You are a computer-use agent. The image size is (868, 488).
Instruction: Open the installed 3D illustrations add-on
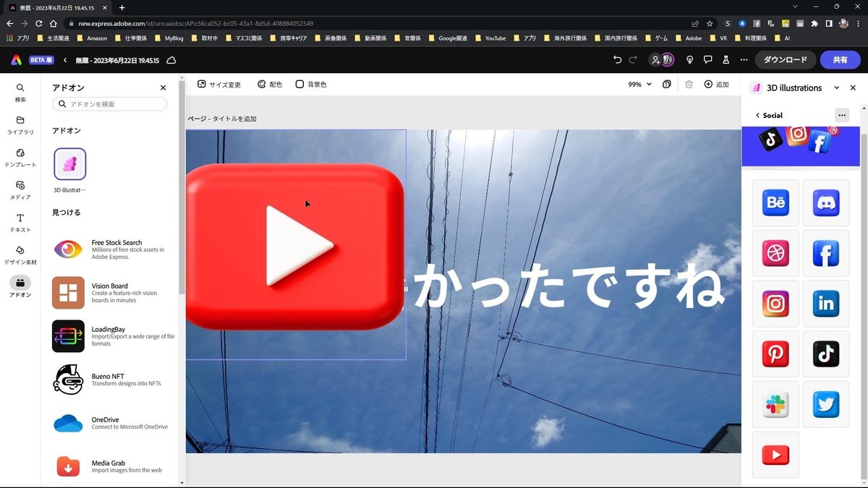[70, 164]
